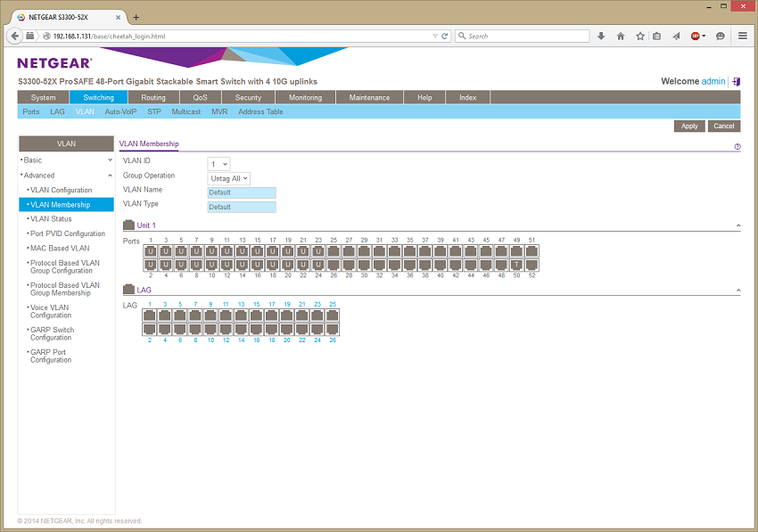Screen dimensions: 758x532
Task: Open the VLAN Membership help question icon
Action: click(x=737, y=146)
